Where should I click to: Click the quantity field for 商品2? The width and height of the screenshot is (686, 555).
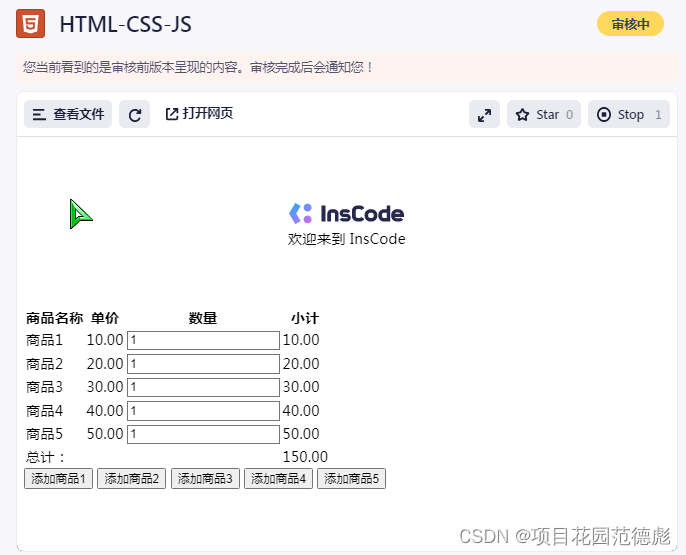tap(203, 364)
